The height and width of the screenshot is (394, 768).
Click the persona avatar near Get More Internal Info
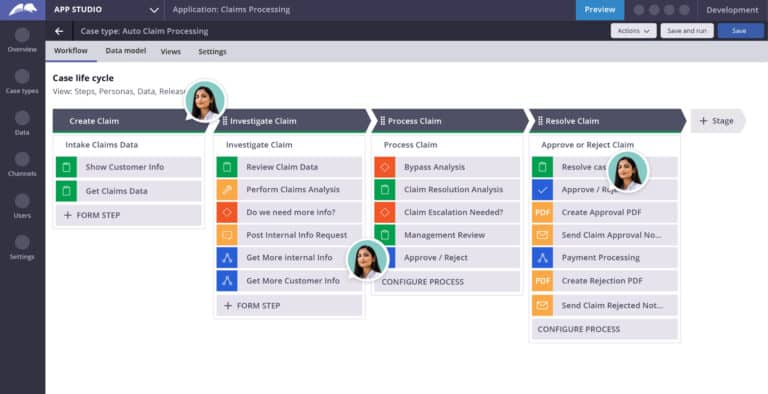pyautogui.click(x=367, y=260)
